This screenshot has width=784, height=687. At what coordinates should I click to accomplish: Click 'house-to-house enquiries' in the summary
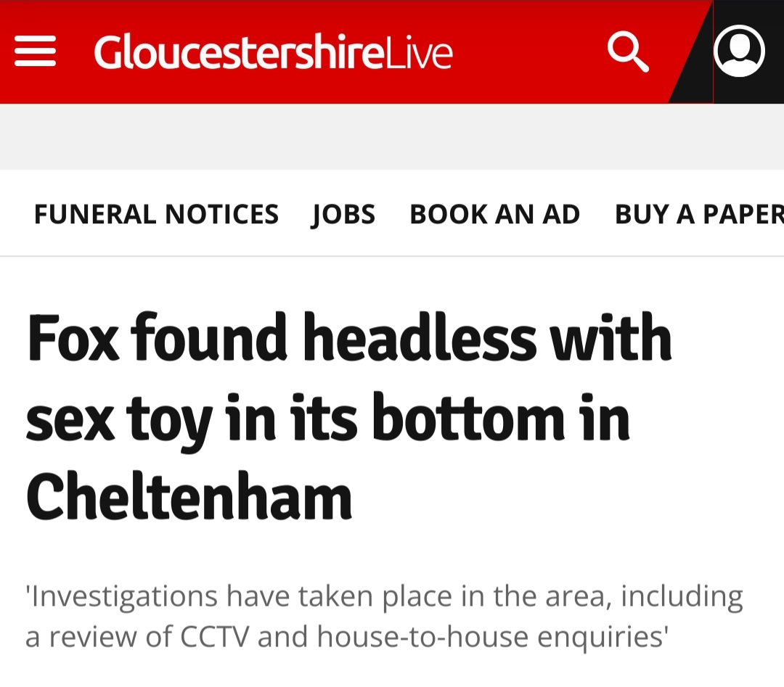[x=492, y=636]
